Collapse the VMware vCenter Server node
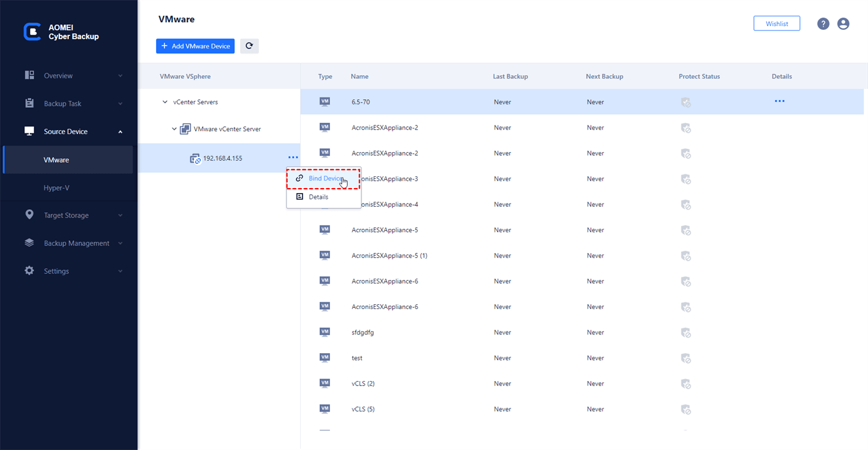The width and height of the screenshot is (868, 450). click(174, 129)
